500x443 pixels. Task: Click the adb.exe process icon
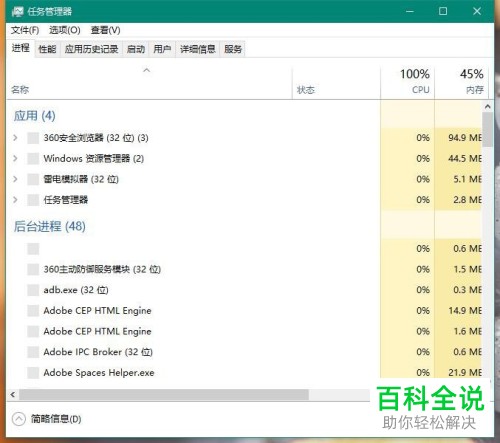(33, 290)
